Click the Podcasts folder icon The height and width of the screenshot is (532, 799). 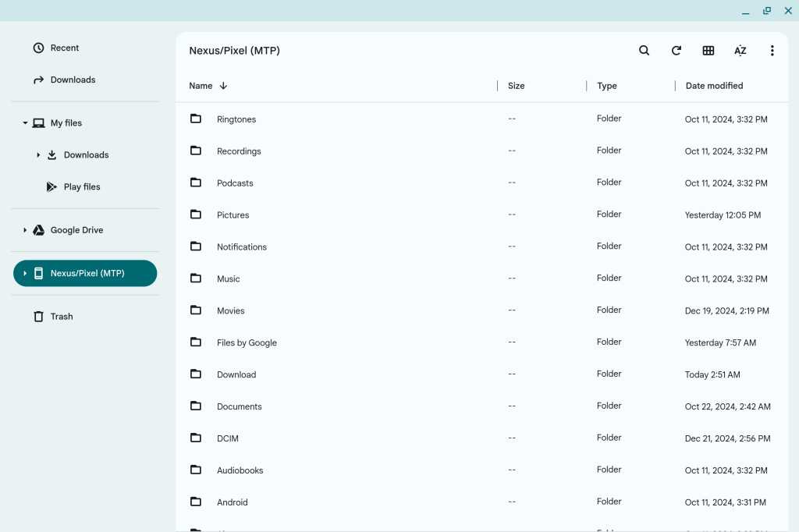[x=196, y=183]
